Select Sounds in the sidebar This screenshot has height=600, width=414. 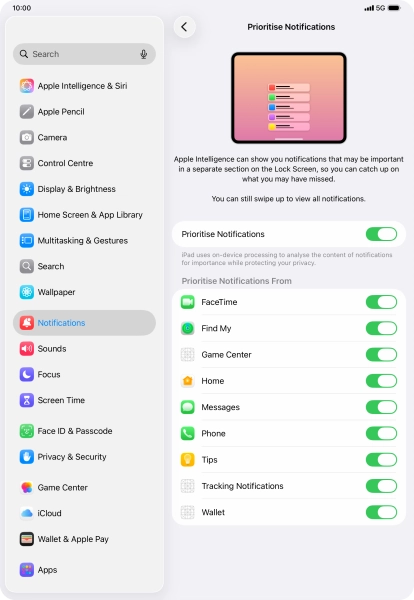tap(84, 349)
